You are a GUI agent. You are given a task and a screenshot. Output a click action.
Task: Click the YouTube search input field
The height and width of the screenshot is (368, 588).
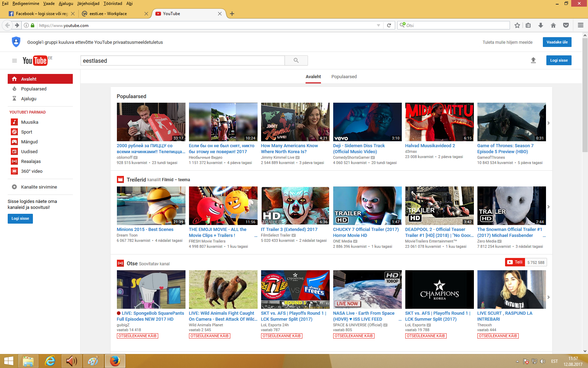[182, 61]
